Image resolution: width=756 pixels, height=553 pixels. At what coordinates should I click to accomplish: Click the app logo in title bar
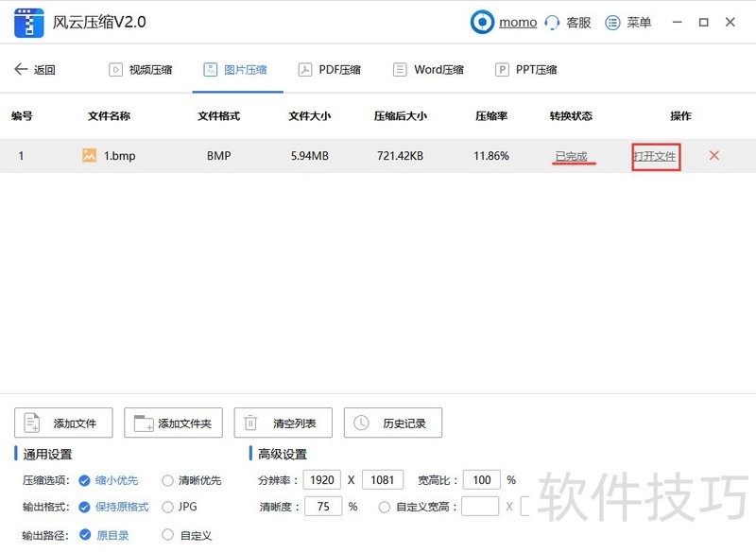click(x=29, y=22)
